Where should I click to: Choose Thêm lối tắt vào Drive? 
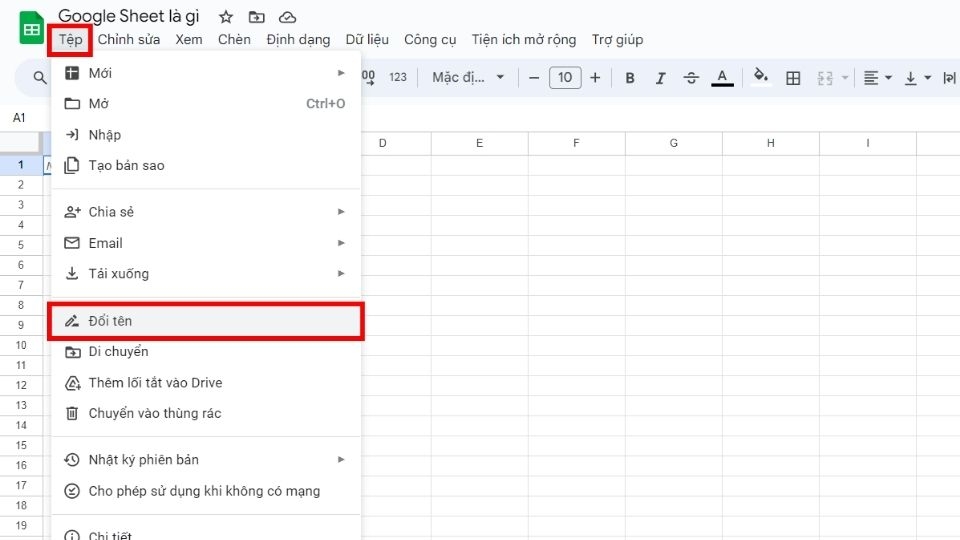(206, 383)
